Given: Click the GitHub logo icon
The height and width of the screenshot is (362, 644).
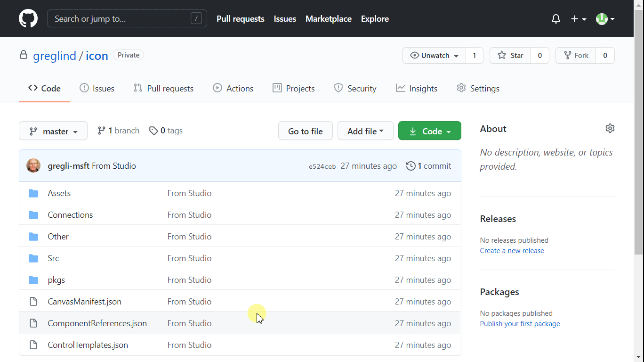Looking at the screenshot, I should tap(28, 19).
